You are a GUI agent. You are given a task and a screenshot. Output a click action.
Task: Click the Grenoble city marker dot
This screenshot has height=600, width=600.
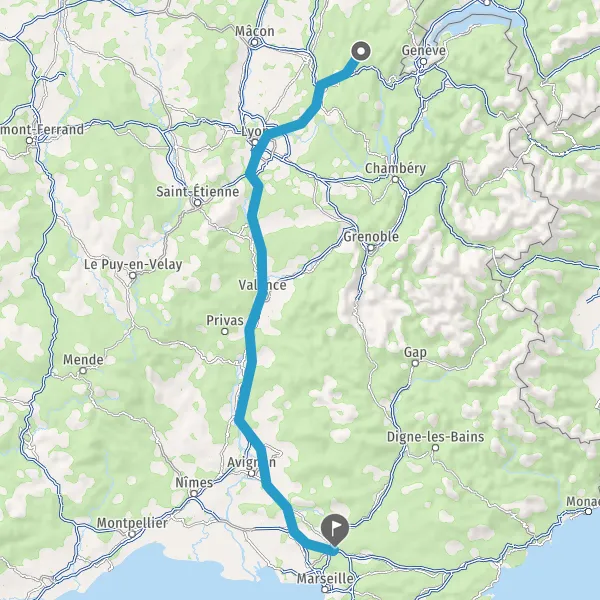(x=370, y=248)
